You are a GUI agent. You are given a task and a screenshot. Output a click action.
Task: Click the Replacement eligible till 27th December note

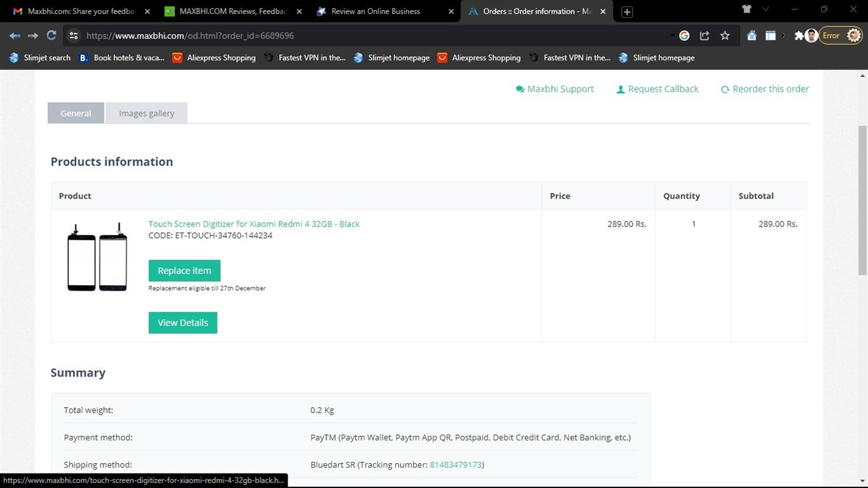point(207,288)
